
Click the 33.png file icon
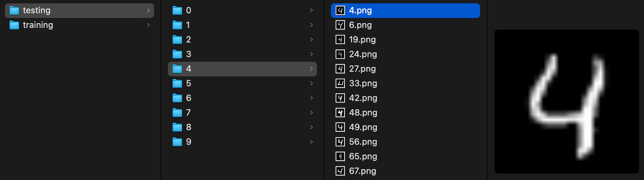(x=340, y=83)
